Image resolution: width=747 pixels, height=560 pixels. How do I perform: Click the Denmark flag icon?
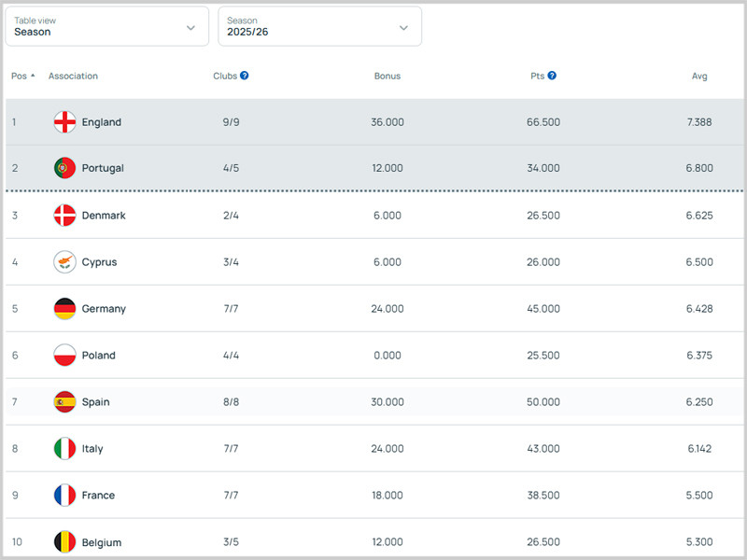pyautogui.click(x=64, y=216)
